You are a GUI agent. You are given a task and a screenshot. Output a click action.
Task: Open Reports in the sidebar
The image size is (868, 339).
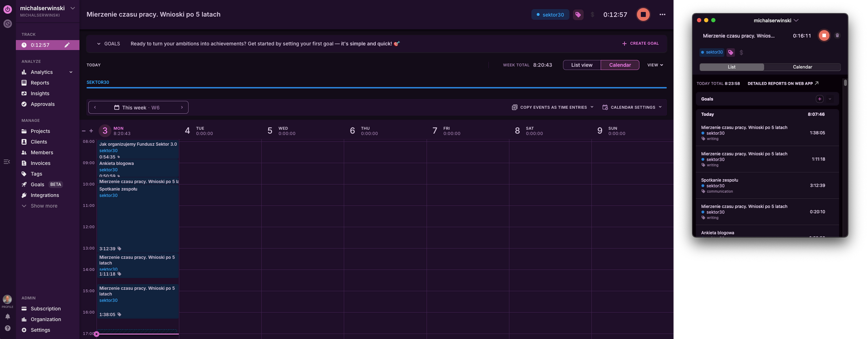(40, 83)
